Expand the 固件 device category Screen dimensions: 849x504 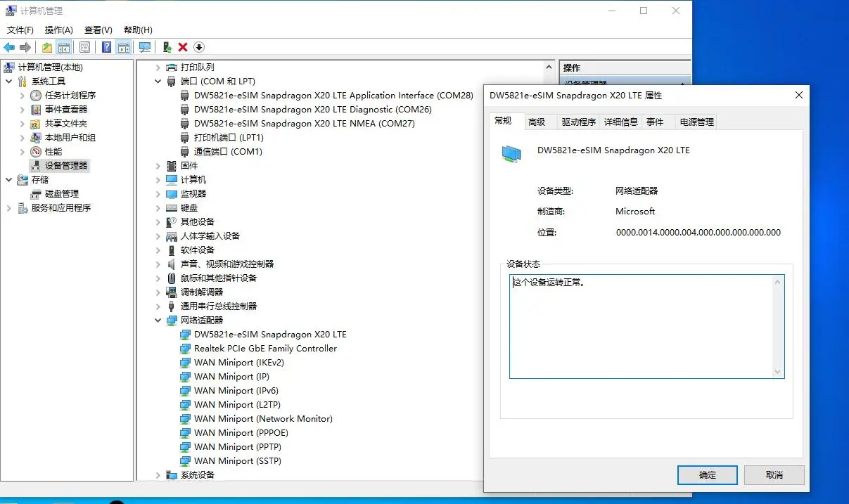click(158, 166)
